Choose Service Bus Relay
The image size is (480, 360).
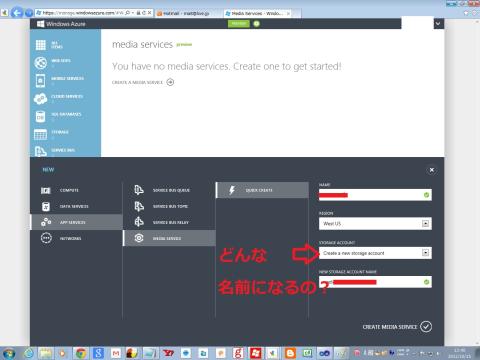(169, 222)
